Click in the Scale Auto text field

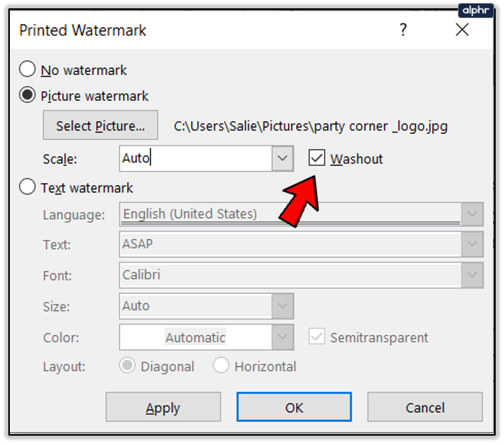(x=195, y=159)
